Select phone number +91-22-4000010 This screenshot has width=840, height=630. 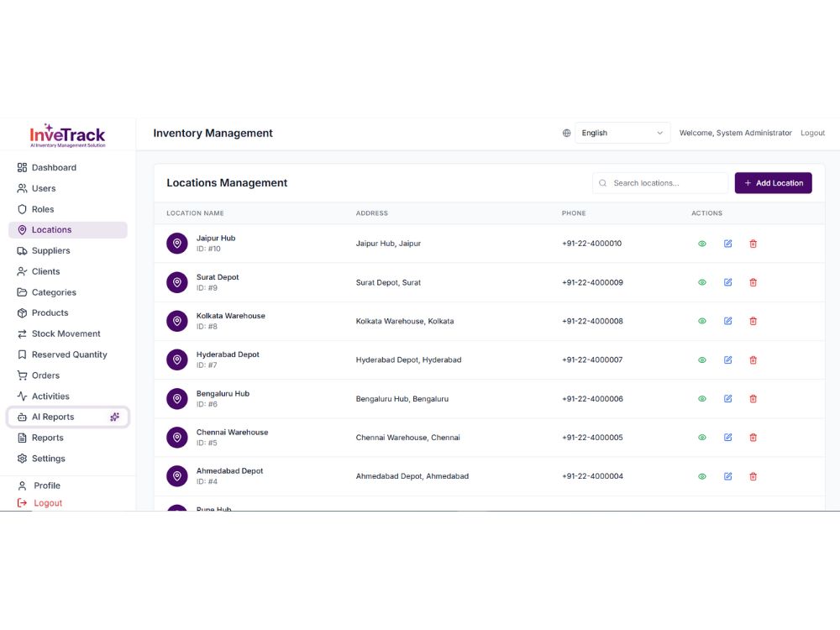point(592,244)
